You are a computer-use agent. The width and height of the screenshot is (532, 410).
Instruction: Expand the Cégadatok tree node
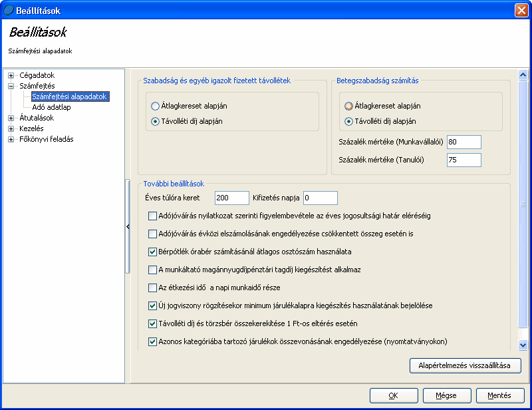pos(11,75)
